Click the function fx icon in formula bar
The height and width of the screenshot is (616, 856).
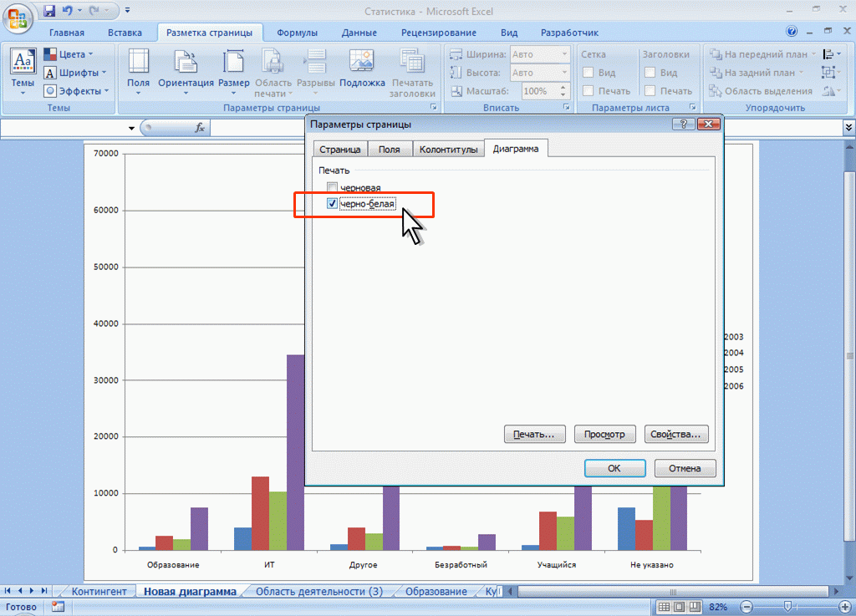[199, 128]
